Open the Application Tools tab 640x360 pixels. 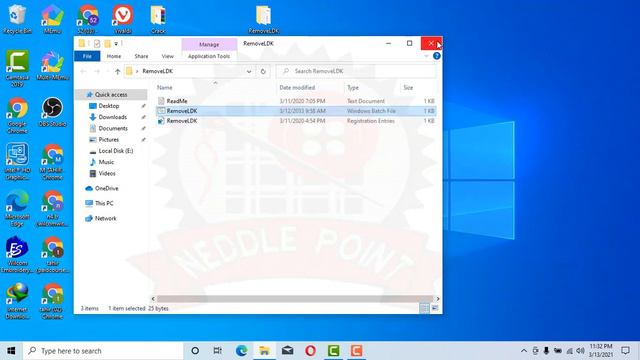coord(209,56)
